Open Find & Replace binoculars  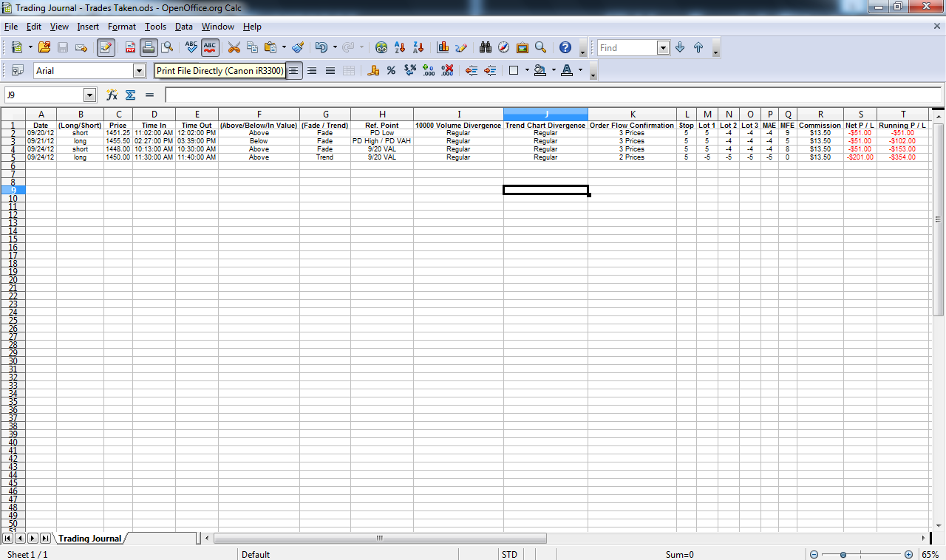(x=486, y=47)
